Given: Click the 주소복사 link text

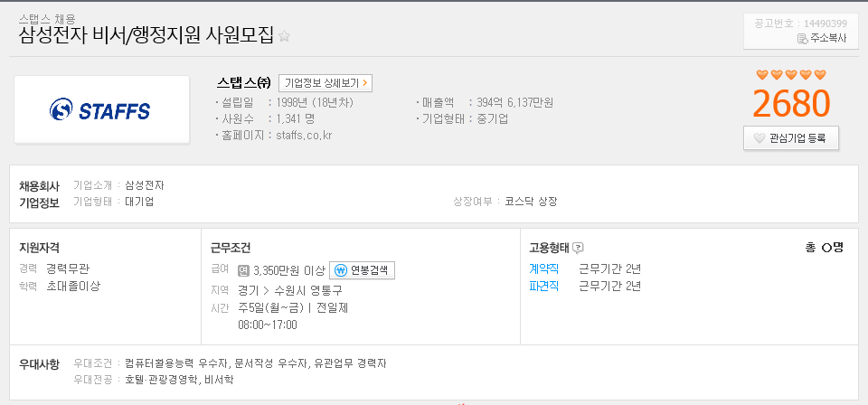Looking at the screenshot, I should 828,39.
